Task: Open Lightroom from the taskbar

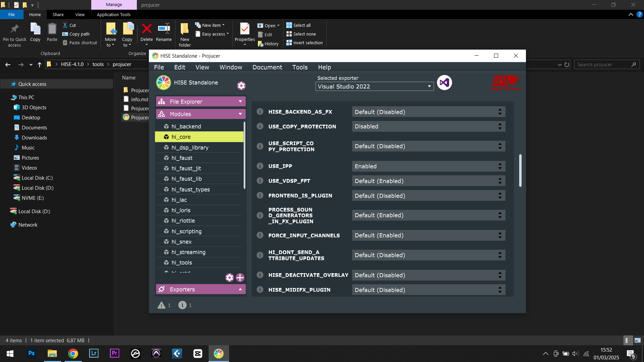Action: click(x=94, y=353)
